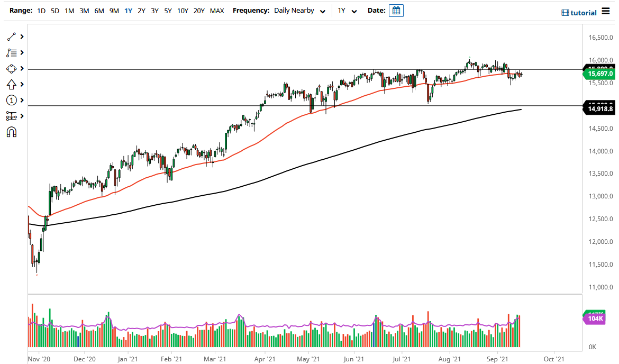Select the numbered callout tool
Screen dimensions: 619x364
click(12, 100)
